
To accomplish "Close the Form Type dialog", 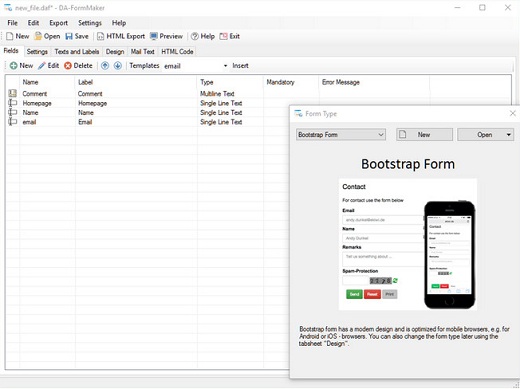I will point(513,114).
